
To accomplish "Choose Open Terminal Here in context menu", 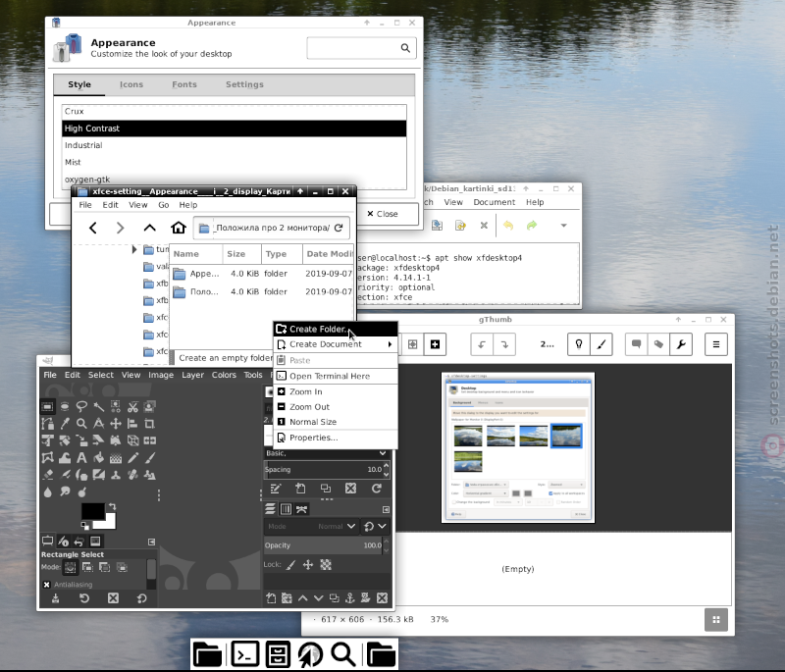I will tap(336, 376).
